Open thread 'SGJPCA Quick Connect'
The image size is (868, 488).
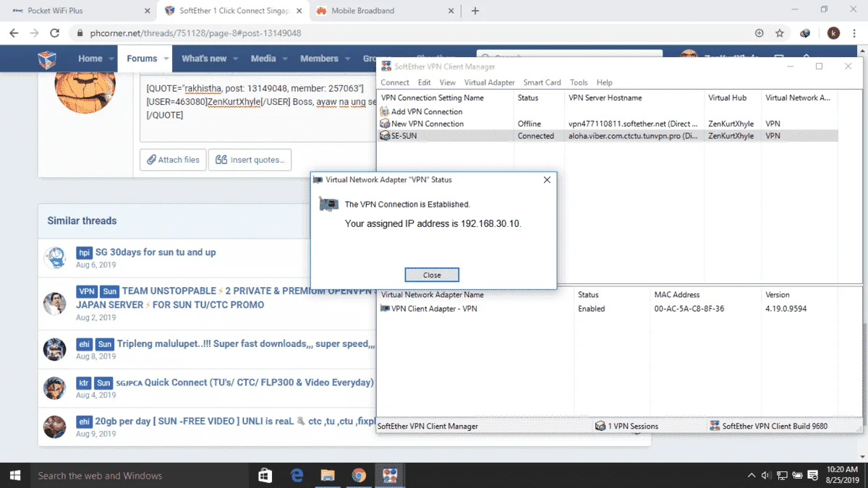coord(245,382)
